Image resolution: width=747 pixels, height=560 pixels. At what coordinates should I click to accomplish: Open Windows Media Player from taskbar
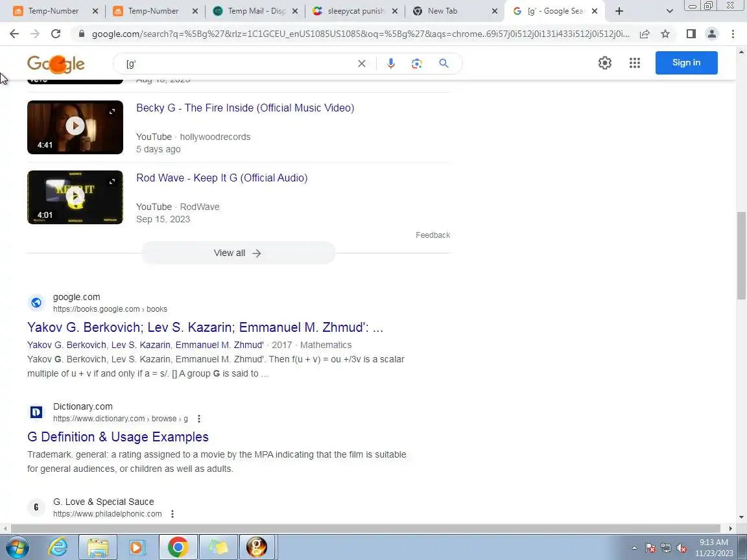point(137,547)
